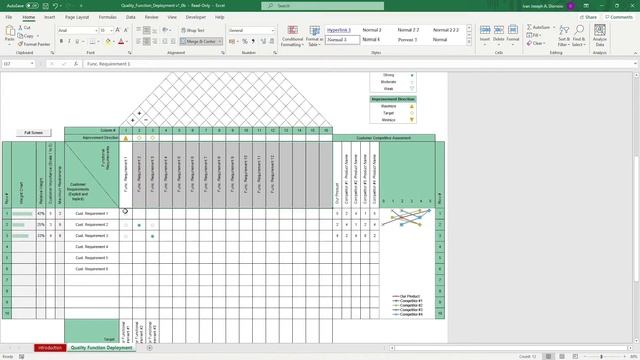Open the Name Box dropdown arrow
This screenshot has width=640, height=360.
tap(32, 64)
